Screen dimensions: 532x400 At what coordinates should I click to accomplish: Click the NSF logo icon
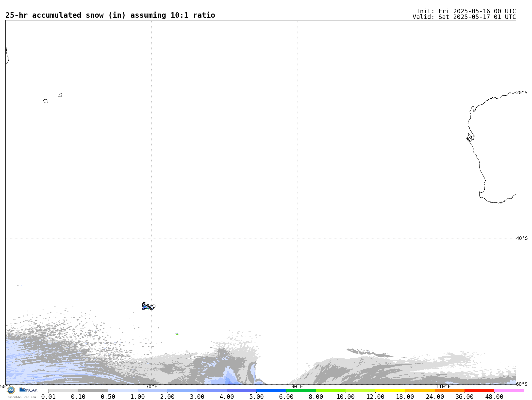(x=11, y=390)
